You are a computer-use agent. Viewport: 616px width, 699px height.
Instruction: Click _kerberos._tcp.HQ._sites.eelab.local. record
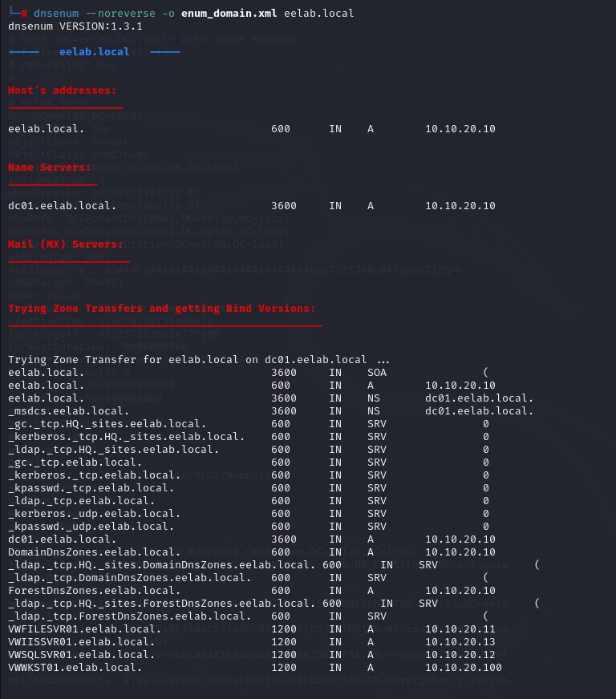(126, 437)
